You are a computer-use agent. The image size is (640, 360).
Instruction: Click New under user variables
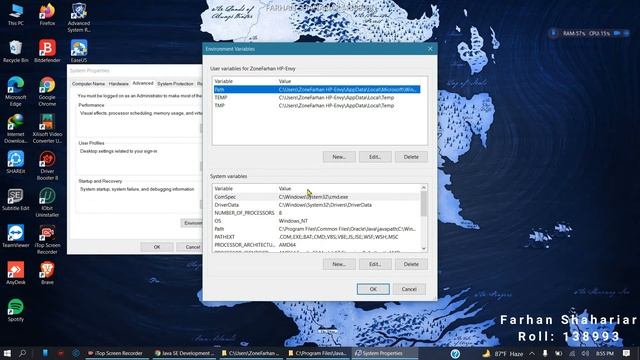(339, 157)
